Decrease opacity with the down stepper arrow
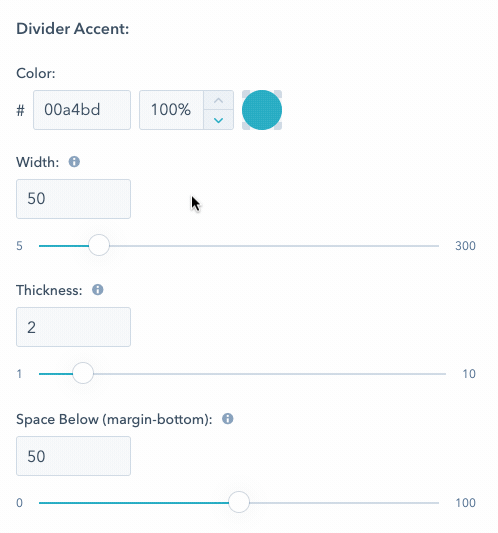 (218, 120)
